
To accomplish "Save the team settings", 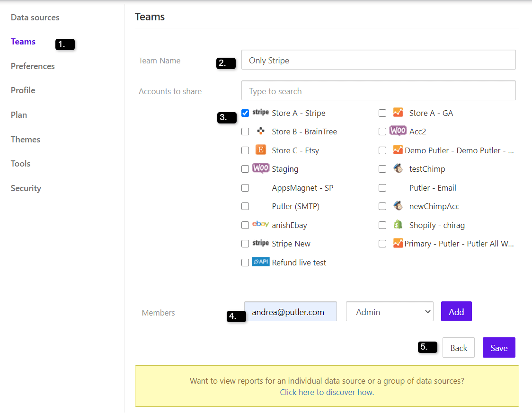I will click(499, 348).
